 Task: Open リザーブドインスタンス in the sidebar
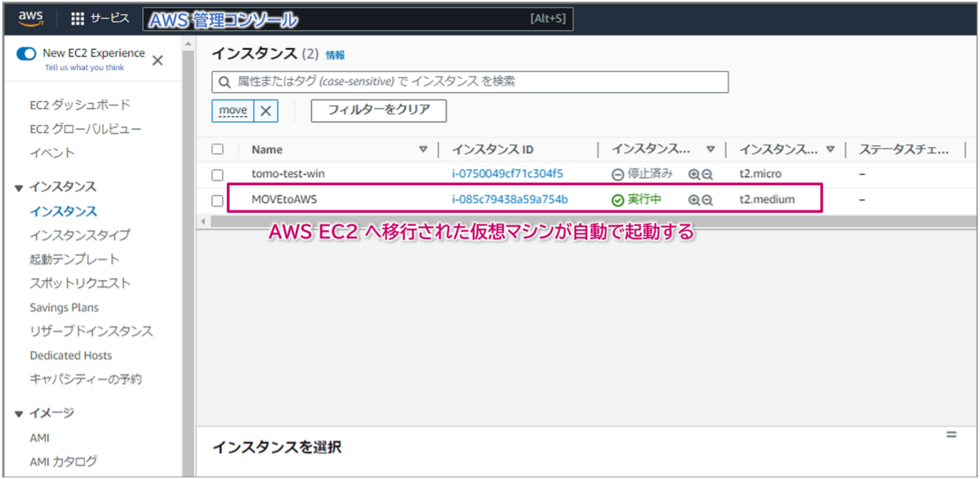point(91,331)
